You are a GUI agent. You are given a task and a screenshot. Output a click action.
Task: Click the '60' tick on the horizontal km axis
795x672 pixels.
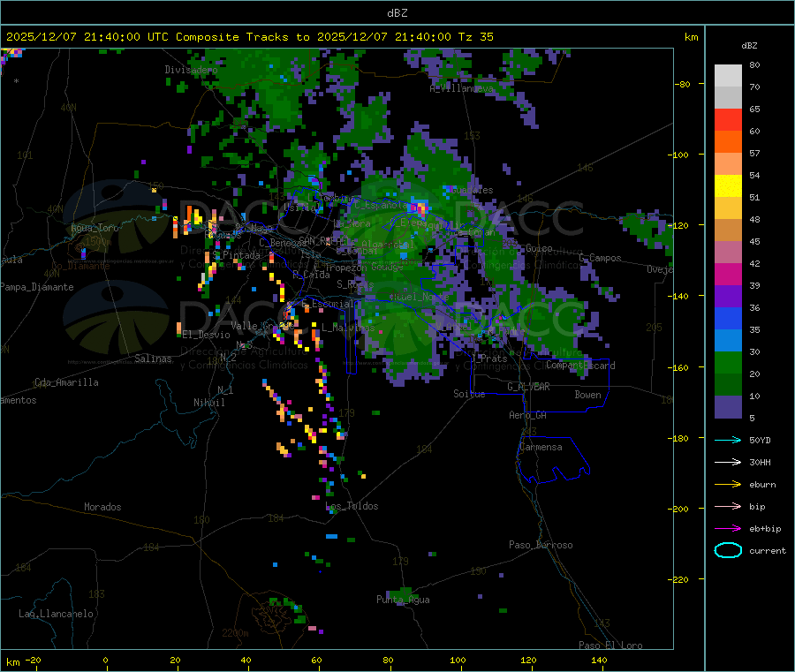point(316,660)
